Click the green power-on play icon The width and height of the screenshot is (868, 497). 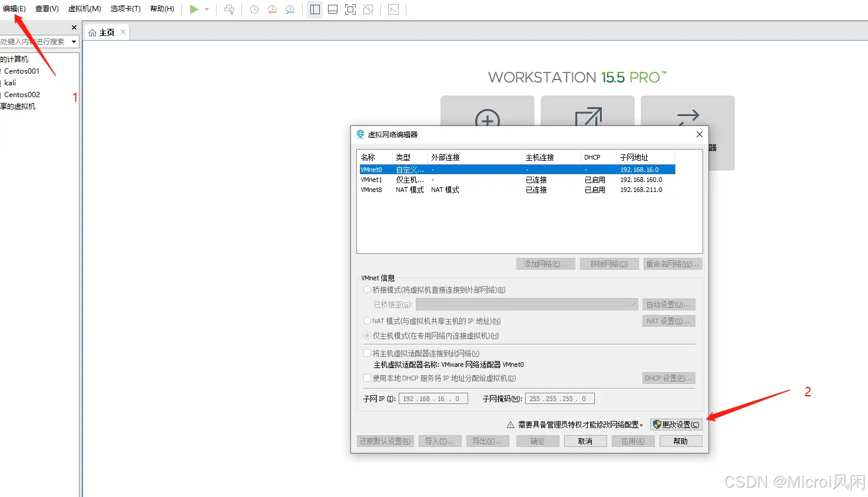click(194, 9)
